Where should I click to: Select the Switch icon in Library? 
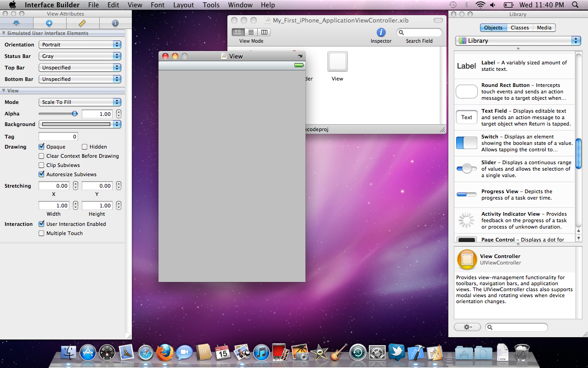tap(467, 143)
